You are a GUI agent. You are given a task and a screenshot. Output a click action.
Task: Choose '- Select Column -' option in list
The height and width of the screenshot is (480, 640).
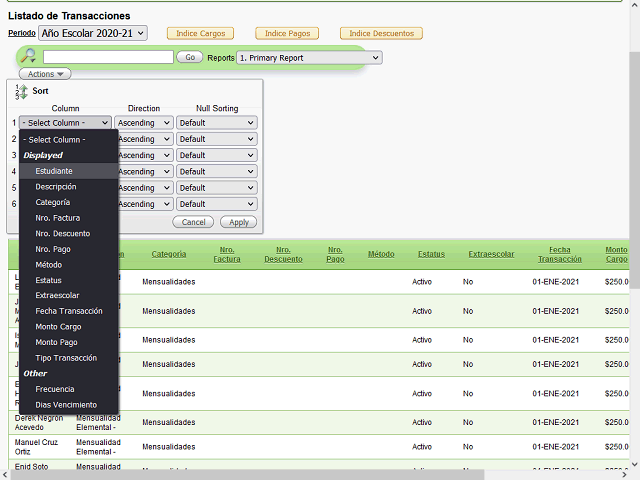coord(69,140)
